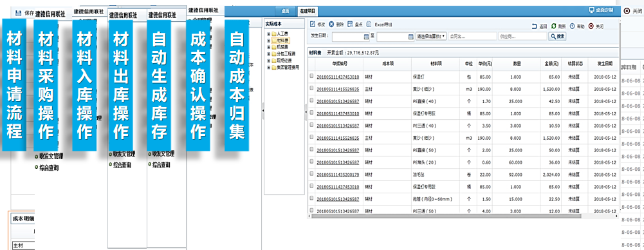The width and height of the screenshot is (644, 250).
Task: Check the PE直接（50） row checkbox
Action: (312, 149)
